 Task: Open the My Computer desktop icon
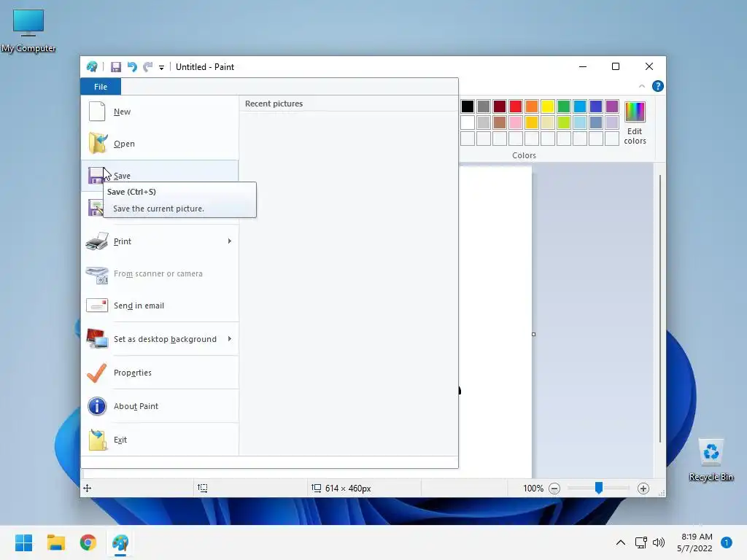pos(28,31)
